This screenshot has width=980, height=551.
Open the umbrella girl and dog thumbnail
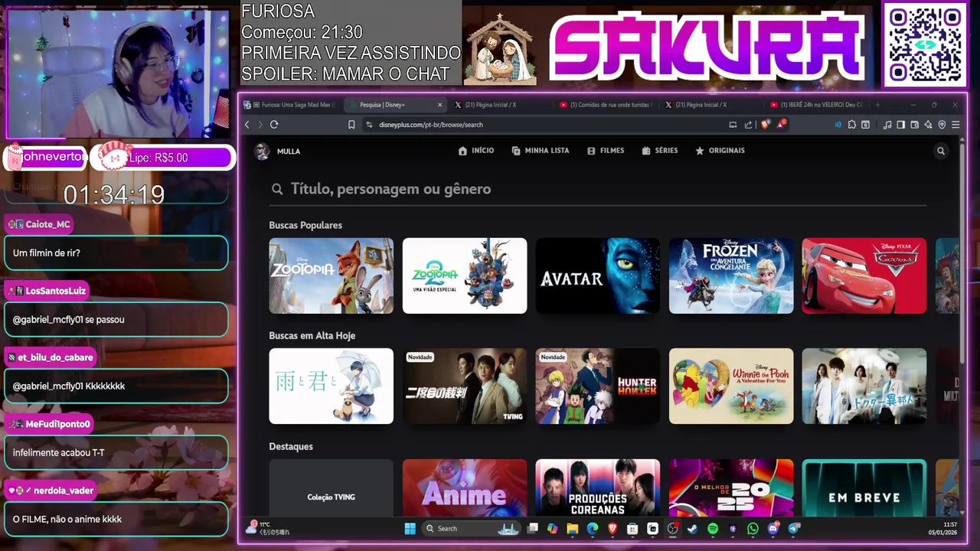[332, 386]
